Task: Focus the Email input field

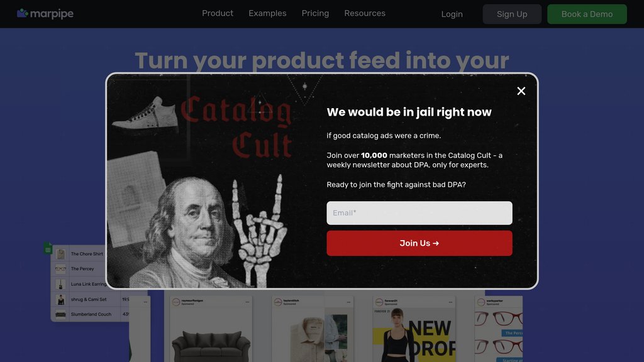Action: tap(419, 212)
